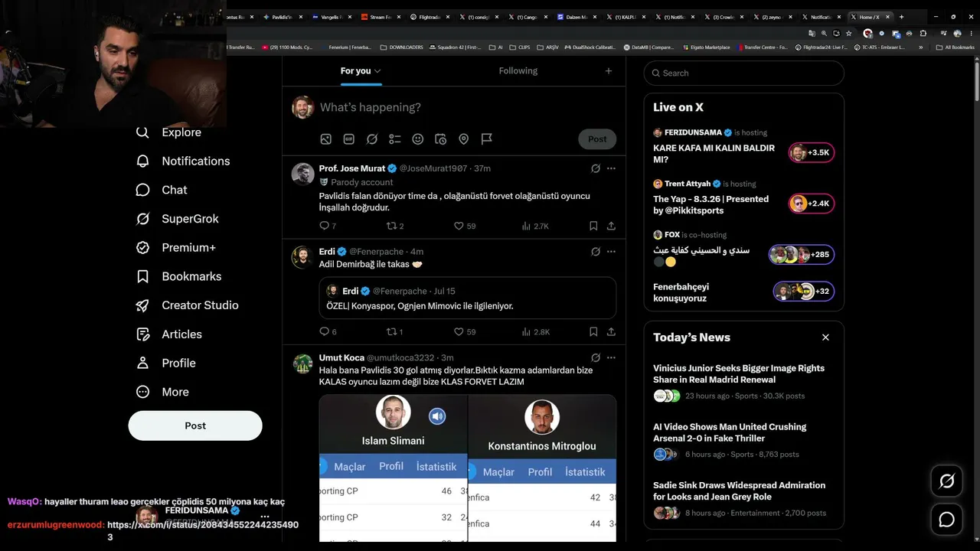Bookmark this page with the star icon
The height and width of the screenshot is (551, 980).
[849, 34]
